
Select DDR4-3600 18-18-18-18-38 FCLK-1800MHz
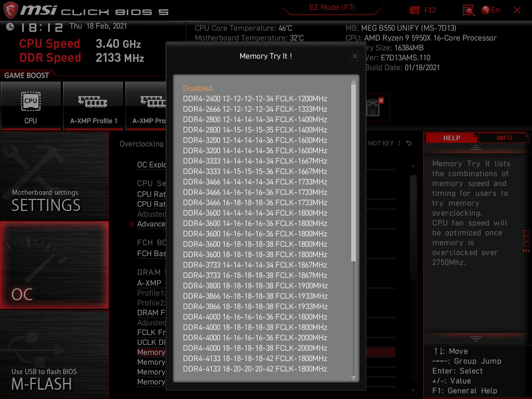255,255
